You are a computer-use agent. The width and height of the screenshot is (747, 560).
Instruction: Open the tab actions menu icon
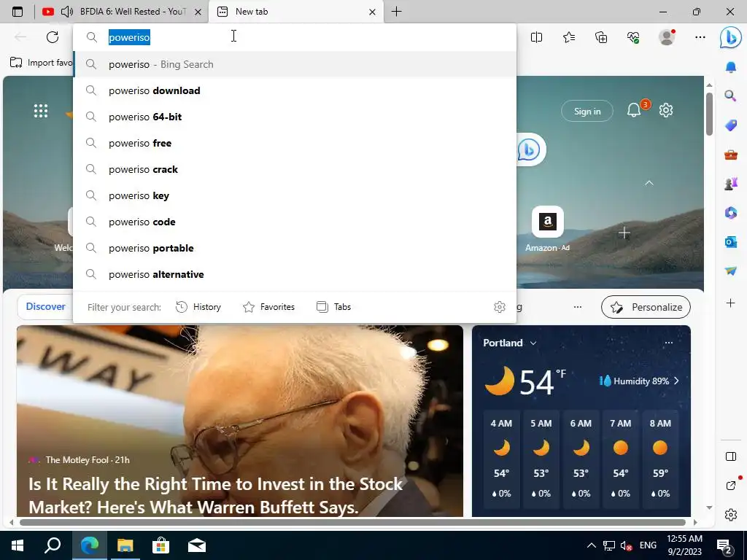[x=18, y=12]
